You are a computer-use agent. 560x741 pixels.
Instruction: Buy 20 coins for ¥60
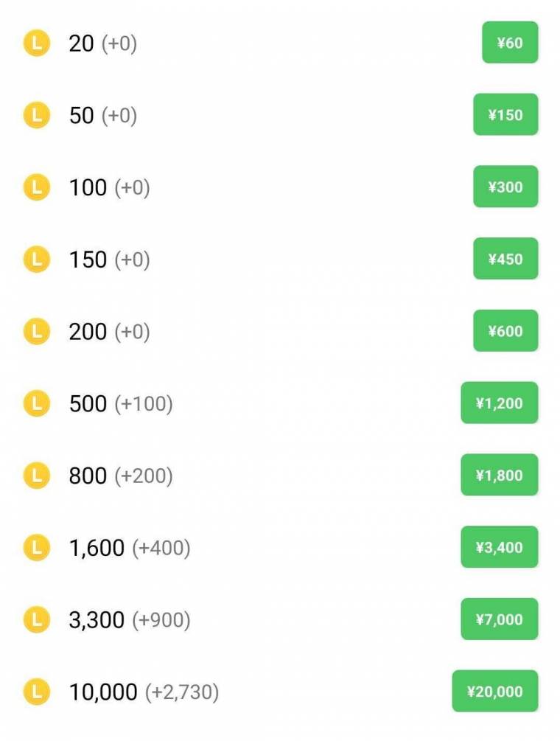tap(510, 43)
